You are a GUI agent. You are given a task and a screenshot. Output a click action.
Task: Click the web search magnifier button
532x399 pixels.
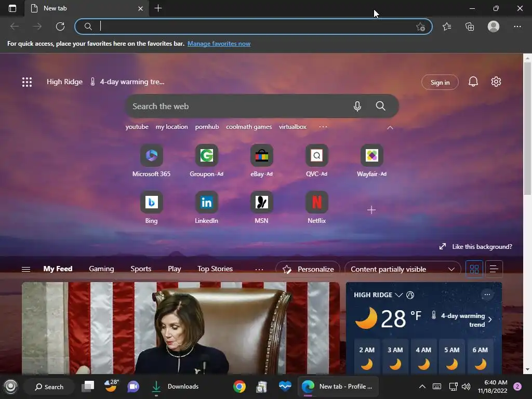(x=380, y=106)
